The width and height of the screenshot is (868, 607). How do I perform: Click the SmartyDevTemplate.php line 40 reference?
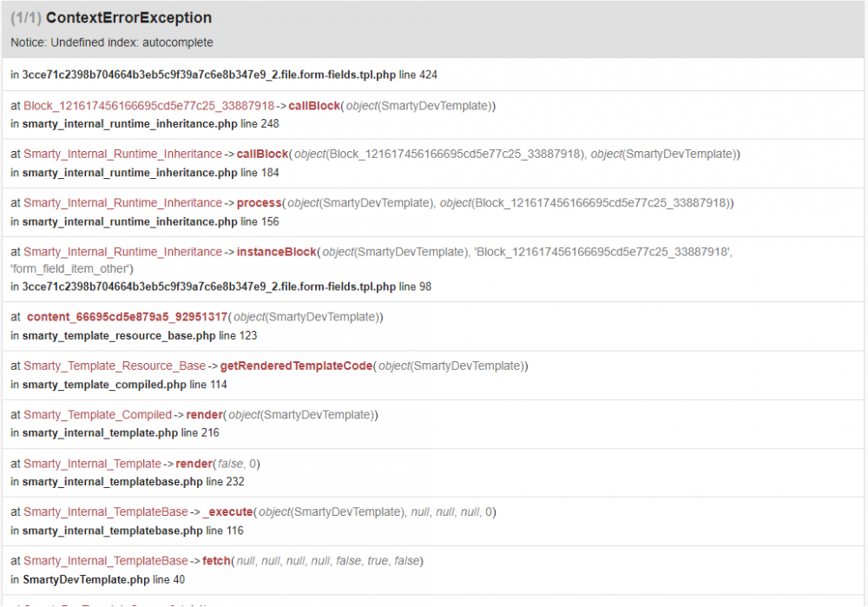[103, 580]
